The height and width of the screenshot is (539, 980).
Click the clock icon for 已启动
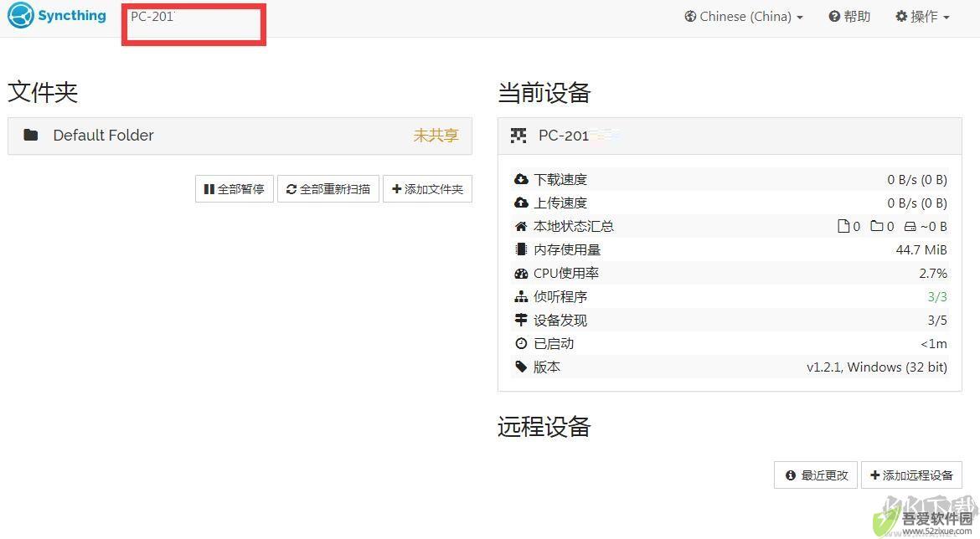click(521, 343)
